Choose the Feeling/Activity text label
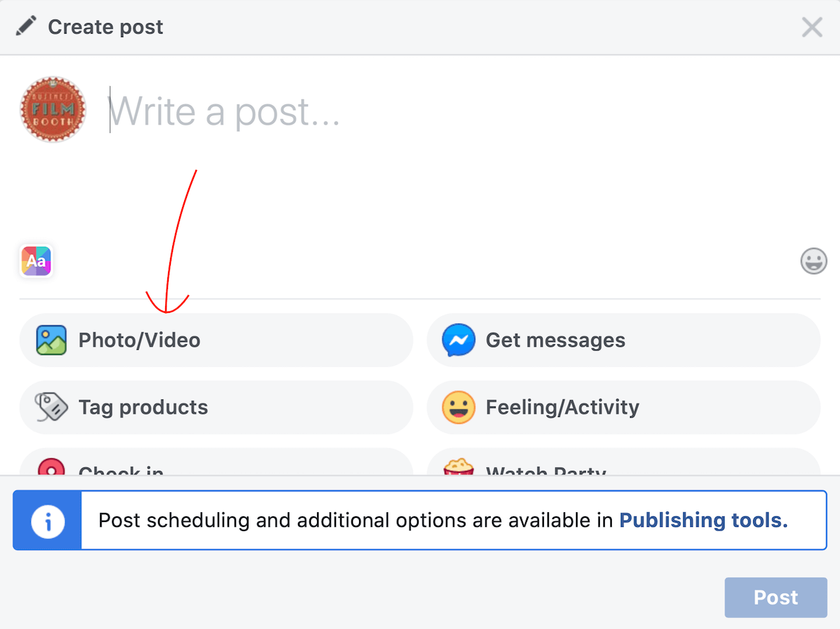Screen dimensions: 840x629 tap(563, 407)
